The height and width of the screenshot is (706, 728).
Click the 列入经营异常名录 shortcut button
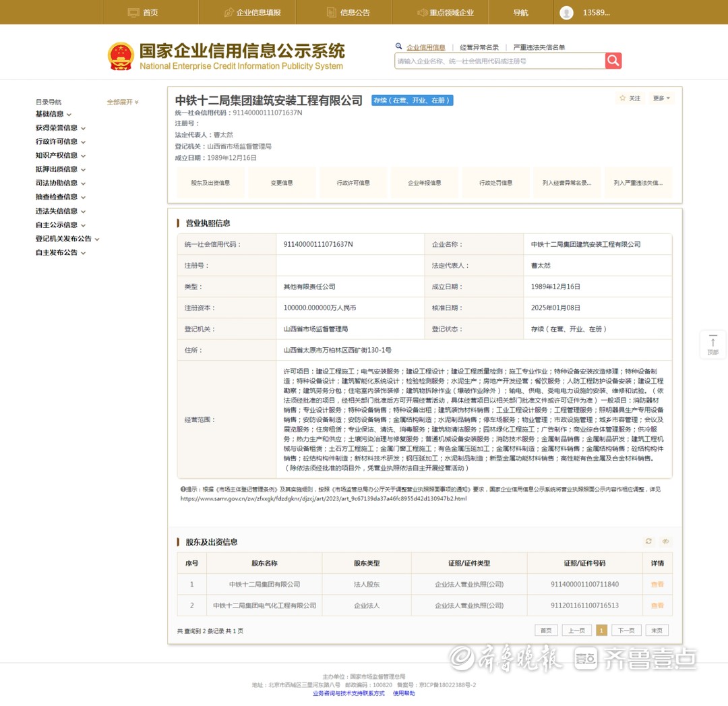[567, 183]
